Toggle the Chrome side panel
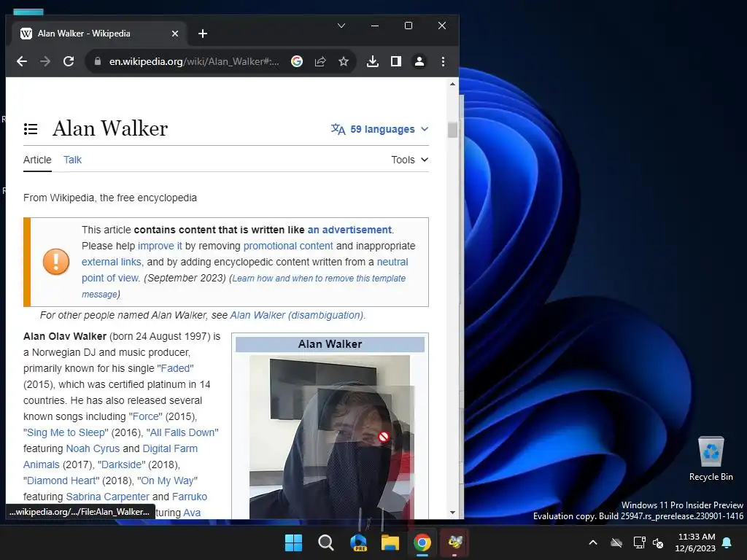The height and width of the screenshot is (560, 747). (396, 61)
